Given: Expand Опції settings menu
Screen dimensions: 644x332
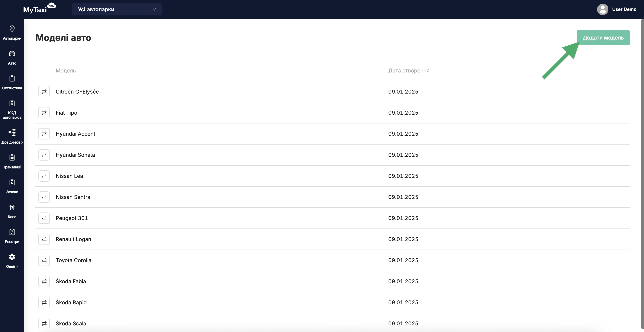Looking at the screenshot, I should [x=12, y=261].
